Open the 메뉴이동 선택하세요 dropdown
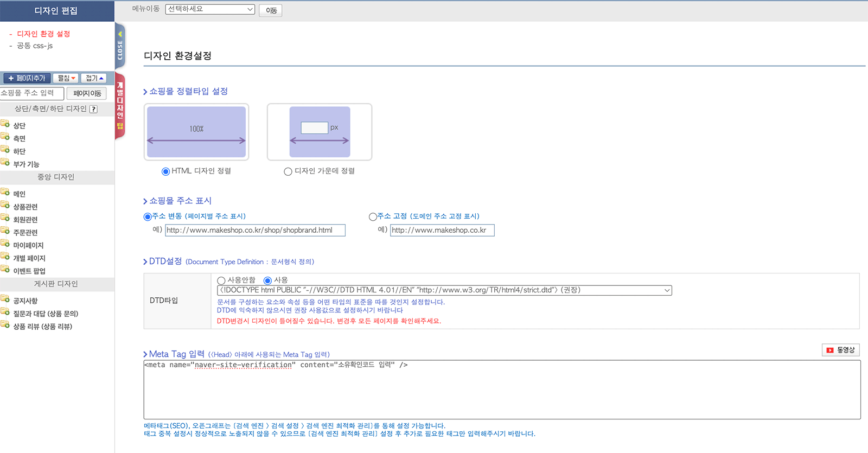The width and height of the screenshot is (868, 453). (x=210, y=9)
